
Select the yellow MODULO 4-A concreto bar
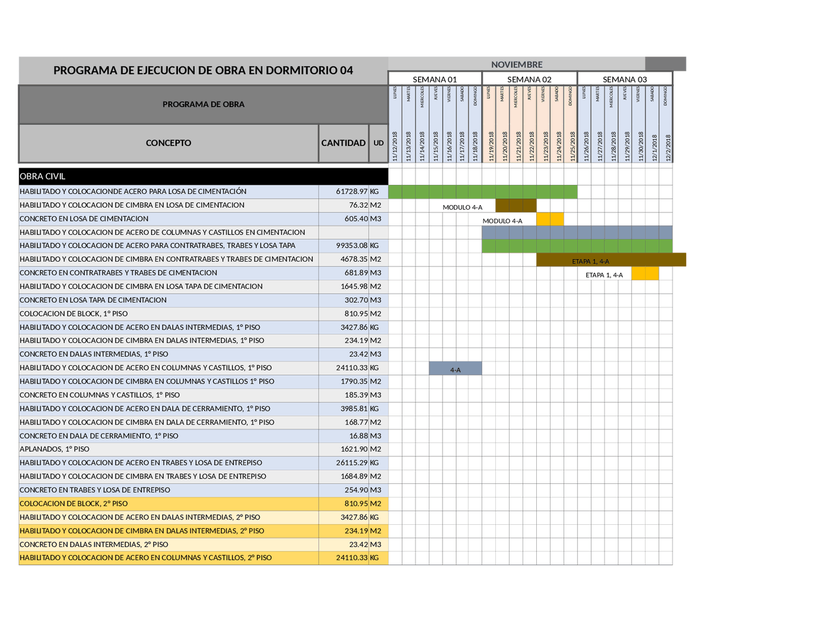[x=551, y=218]
